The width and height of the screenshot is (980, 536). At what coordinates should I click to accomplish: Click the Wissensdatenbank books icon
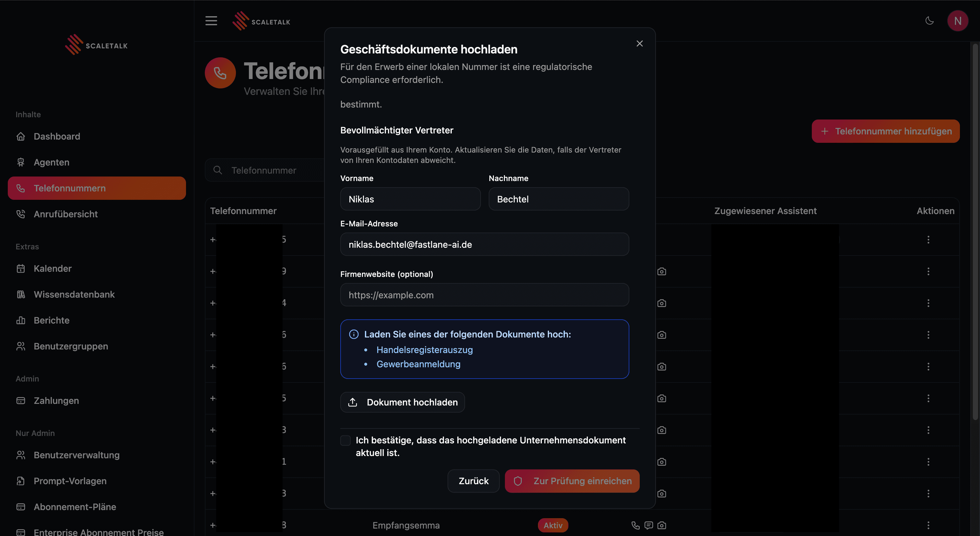(21, 295)
